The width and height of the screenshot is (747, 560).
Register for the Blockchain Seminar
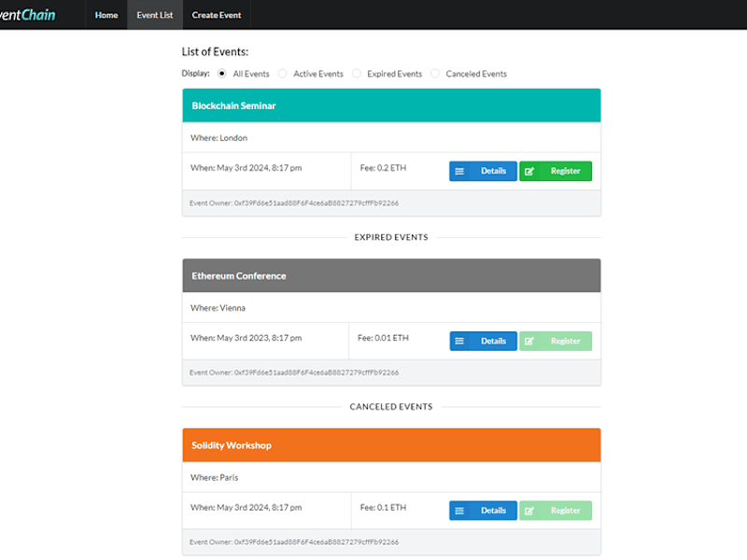click(556, 171)
